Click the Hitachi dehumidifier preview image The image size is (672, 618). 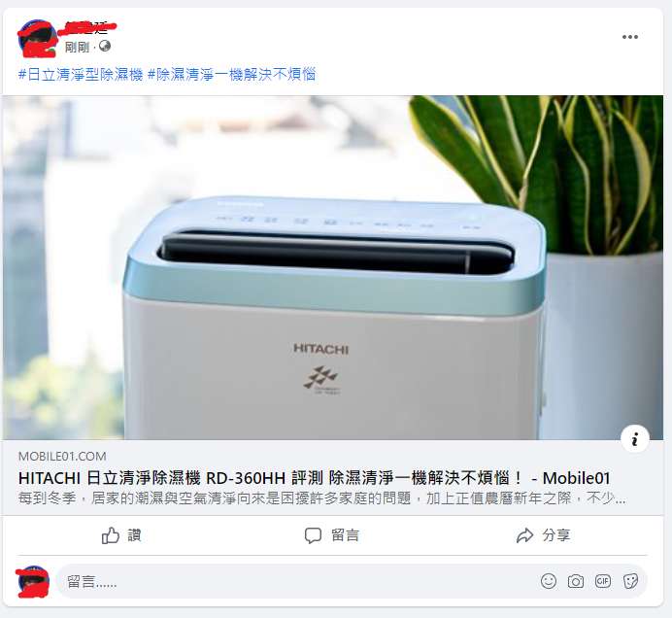tap(333, 267)
